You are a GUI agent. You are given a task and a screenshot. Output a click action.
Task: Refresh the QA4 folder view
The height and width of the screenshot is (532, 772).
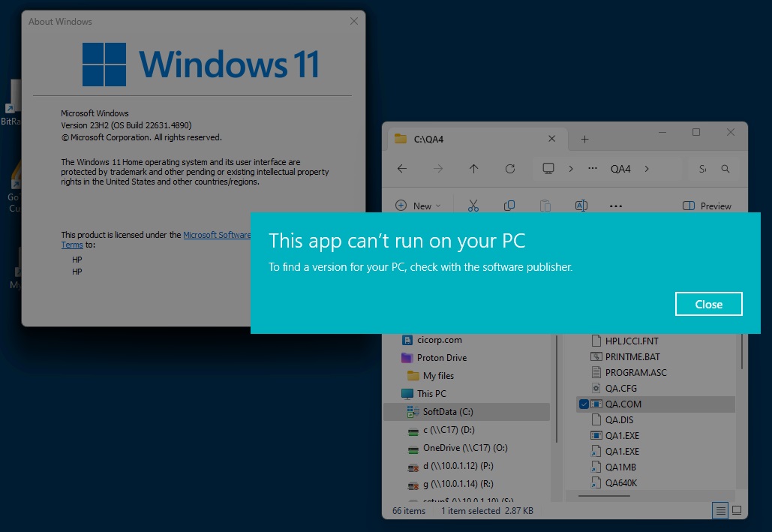pyautogui.click(x=510, y=169)
